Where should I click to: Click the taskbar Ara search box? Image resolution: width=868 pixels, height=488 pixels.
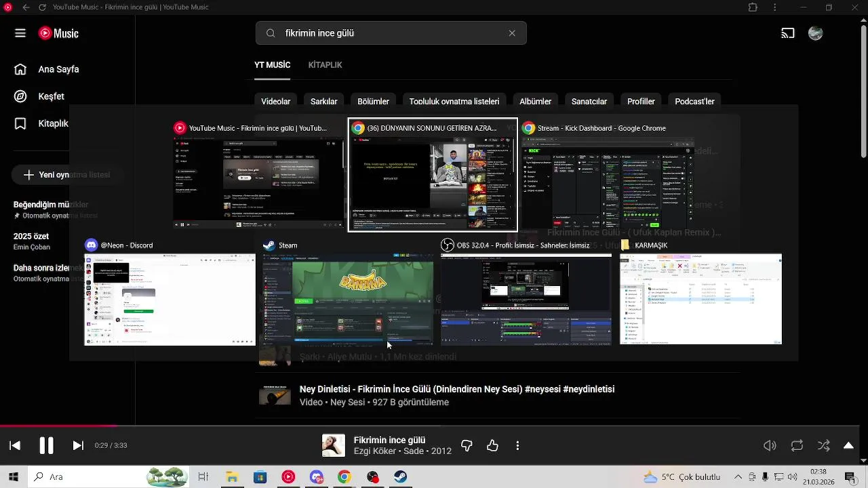pyautogui.click(x=108, y=477)
